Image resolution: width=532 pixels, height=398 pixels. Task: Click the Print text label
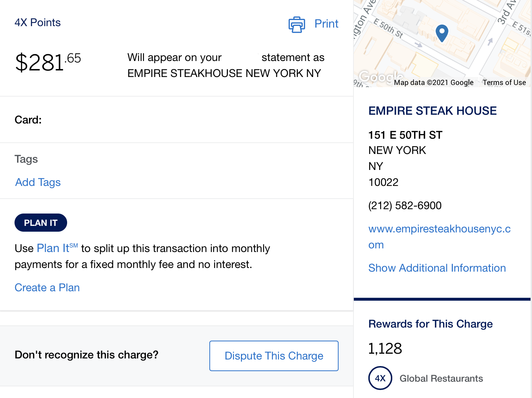326,24
